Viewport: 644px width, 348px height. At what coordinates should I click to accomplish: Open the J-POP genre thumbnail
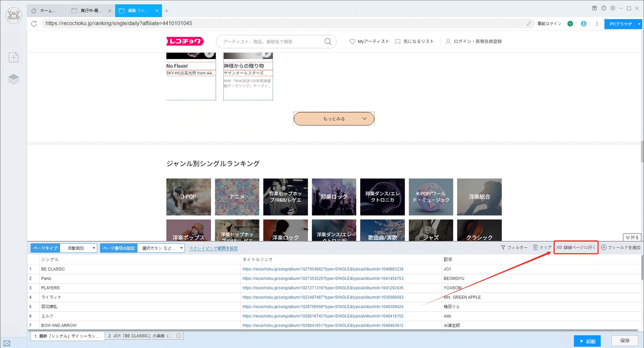tap(188, 197)
